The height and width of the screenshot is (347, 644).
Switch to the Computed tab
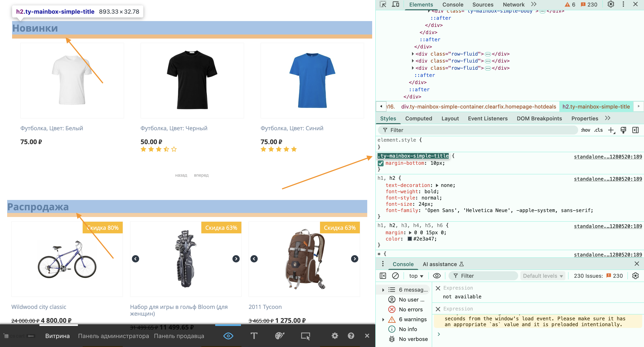pos(419,119)
